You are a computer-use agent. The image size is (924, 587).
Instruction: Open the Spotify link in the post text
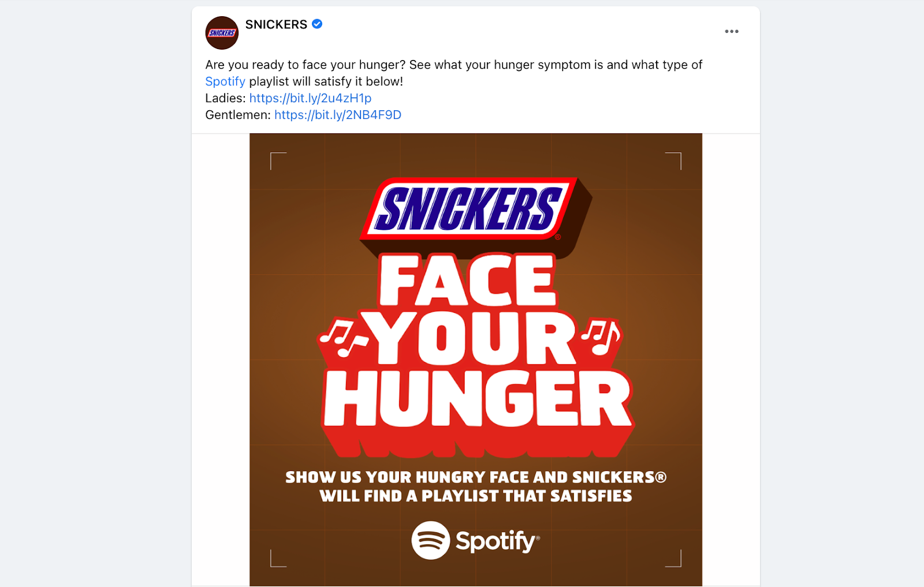tap(225, 81)
